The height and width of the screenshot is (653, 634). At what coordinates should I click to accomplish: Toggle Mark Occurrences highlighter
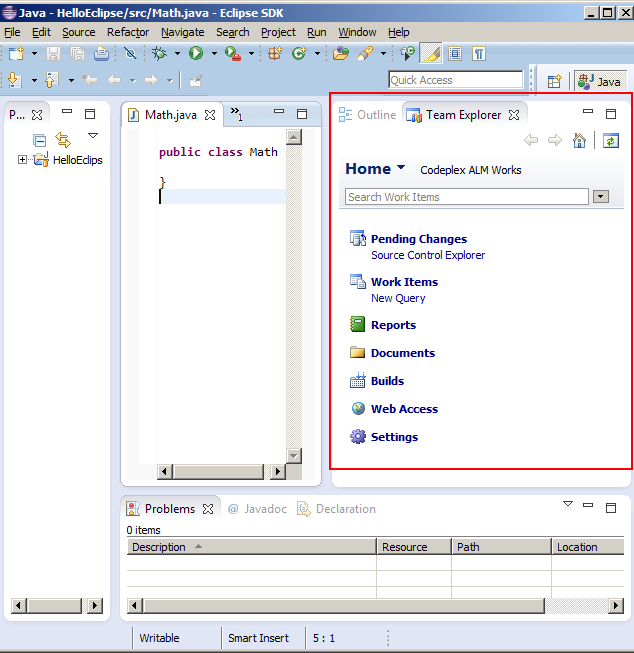click(431, 54)
